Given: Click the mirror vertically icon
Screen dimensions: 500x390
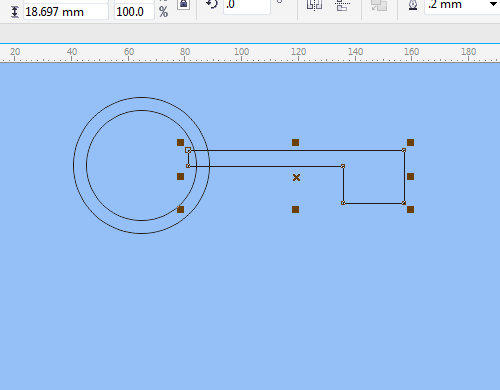Looking at the screenshot, I should (343, 5).
